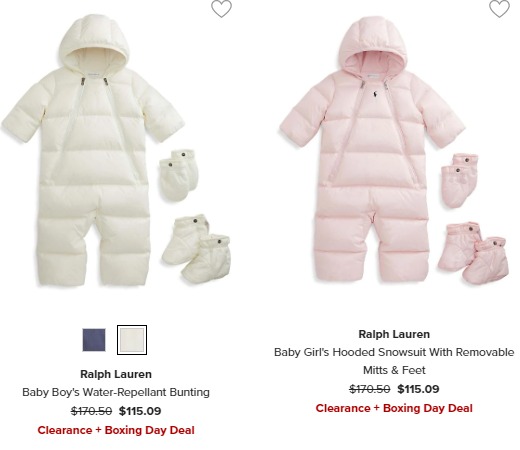
Task: Favorite the pink snowsuit with heart icon
Action: click(499, 8)
